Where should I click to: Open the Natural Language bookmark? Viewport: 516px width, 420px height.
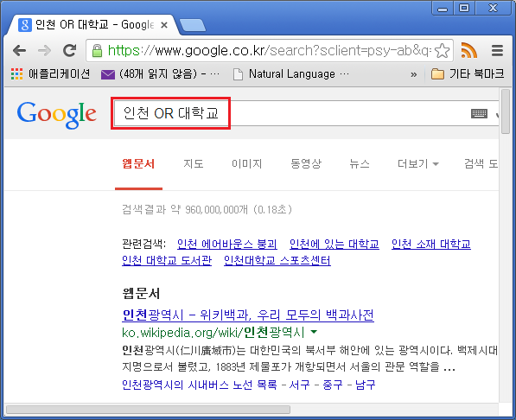pyautogui.click(x=291, y=74)
